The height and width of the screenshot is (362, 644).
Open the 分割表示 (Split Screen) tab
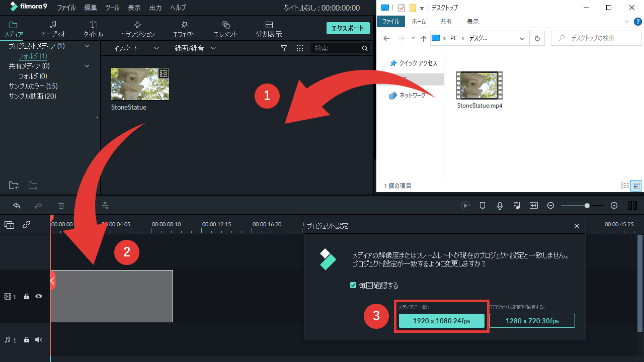269,29
